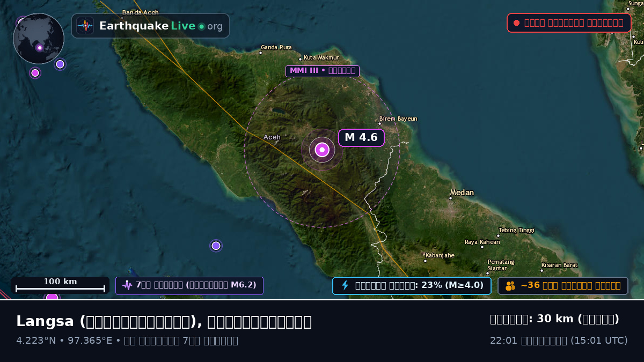Select the M 4.6 epicenter marker

[322, 150]
